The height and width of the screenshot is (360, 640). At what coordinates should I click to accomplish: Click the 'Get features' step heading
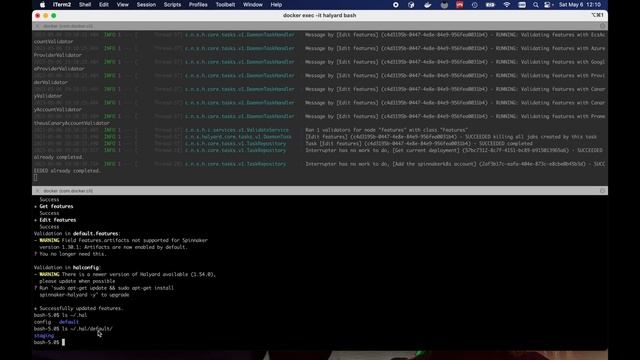pos(56,207)
